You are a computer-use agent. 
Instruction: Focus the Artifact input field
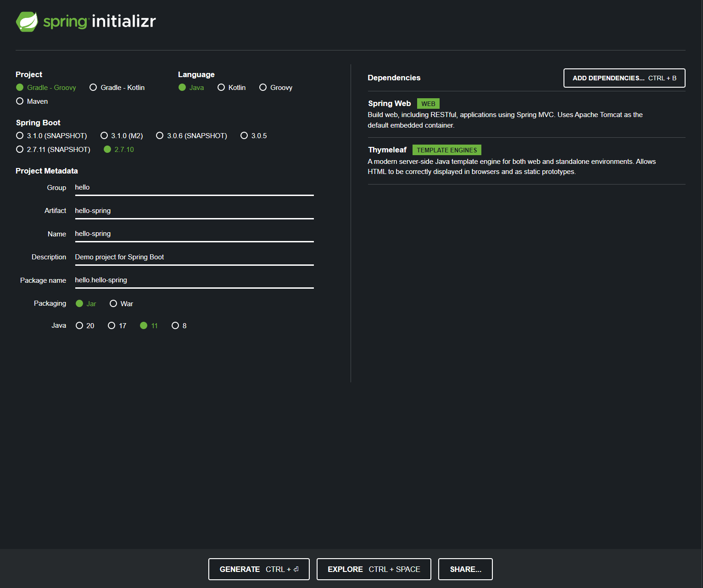195,211
